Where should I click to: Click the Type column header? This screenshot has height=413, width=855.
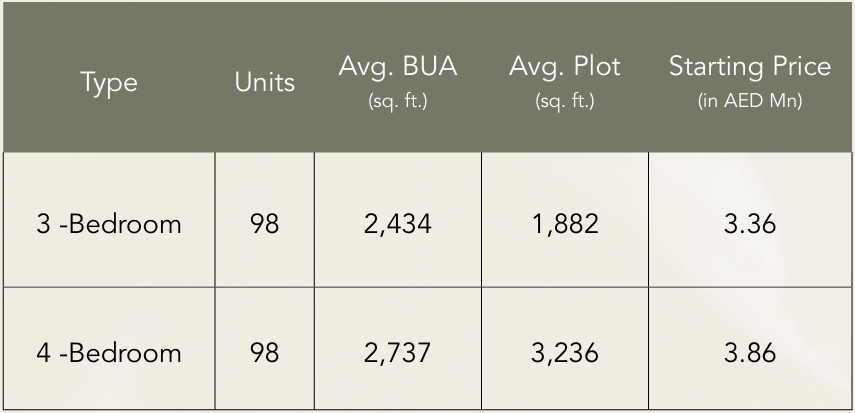point(109,83)
